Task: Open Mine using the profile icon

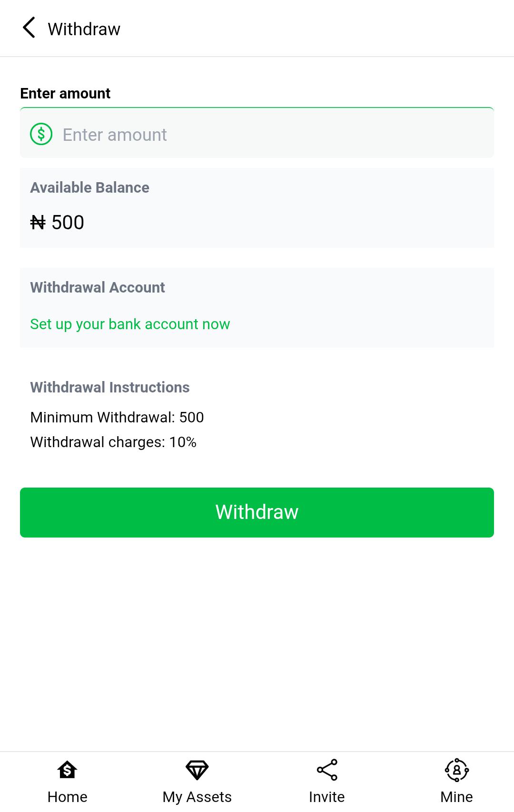Action: 456,769
